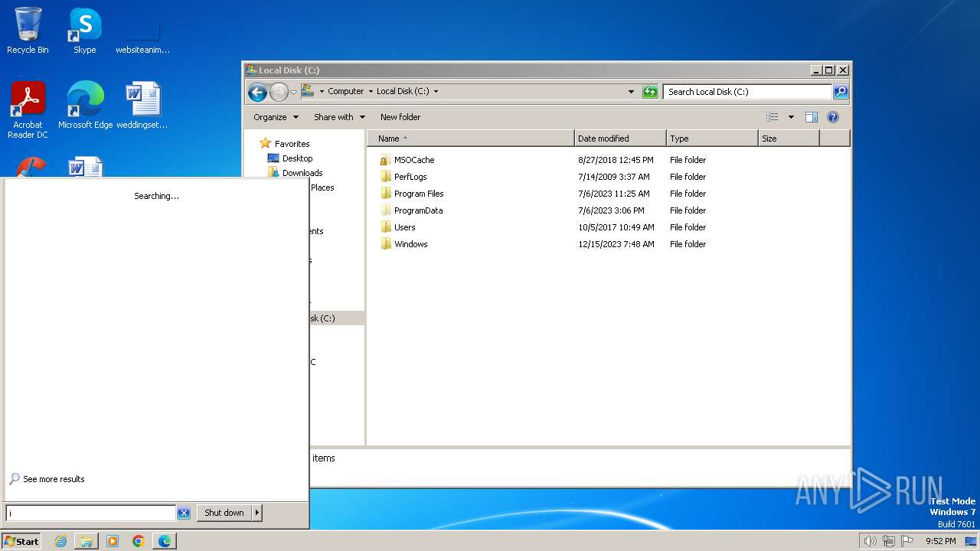Click the Back arrow in Explorer
This screenshot has width=980, height=551.
[x=257, y=92]
